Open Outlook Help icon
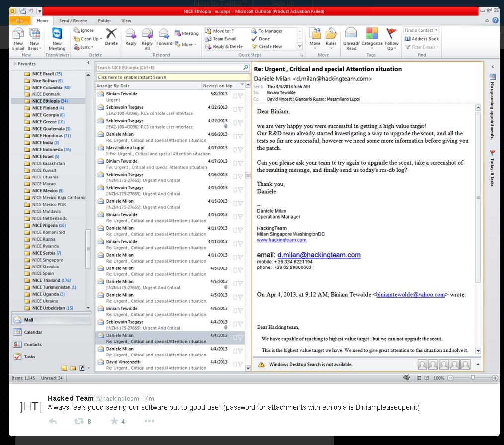This screenshot has width=504, height=445. coord(496,20)
